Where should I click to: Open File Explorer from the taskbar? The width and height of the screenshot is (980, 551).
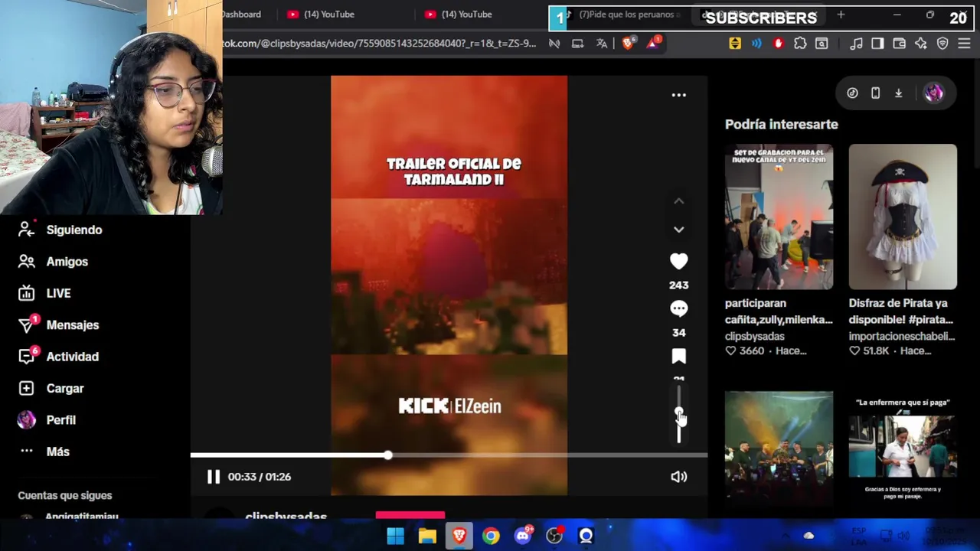(x=427, y=536)
